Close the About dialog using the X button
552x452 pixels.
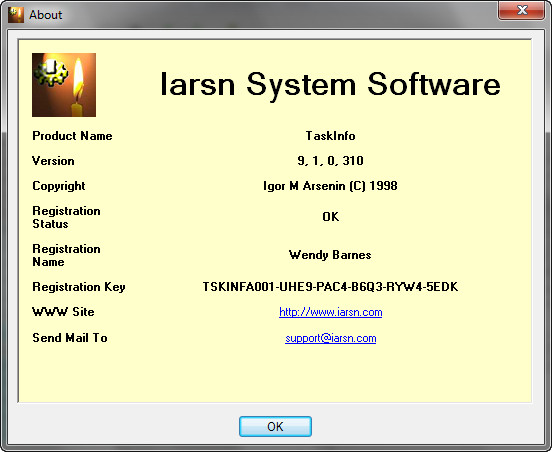[522, 10]
